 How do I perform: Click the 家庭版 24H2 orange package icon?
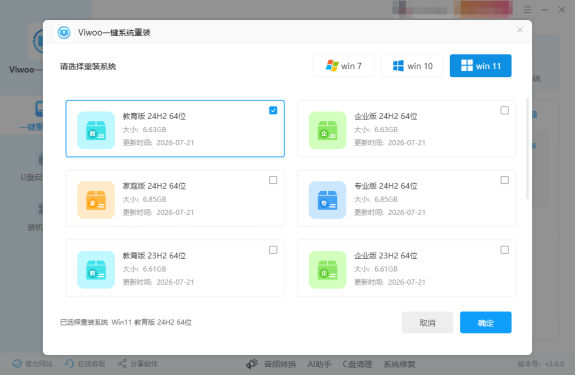(x=96, y=200)
